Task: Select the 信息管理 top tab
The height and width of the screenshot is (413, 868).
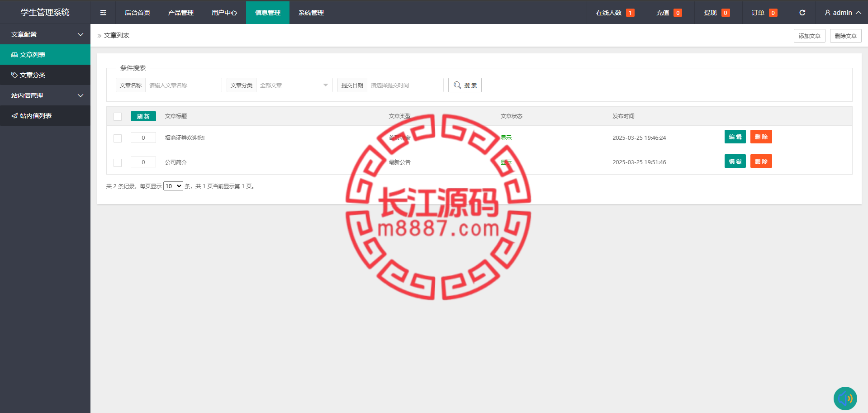Action: coord(268,13)
